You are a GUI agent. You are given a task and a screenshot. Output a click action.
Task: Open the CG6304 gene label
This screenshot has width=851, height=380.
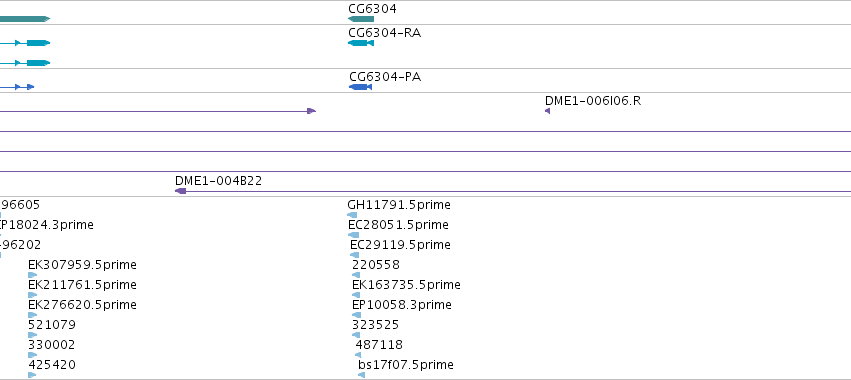coord(372,9)
